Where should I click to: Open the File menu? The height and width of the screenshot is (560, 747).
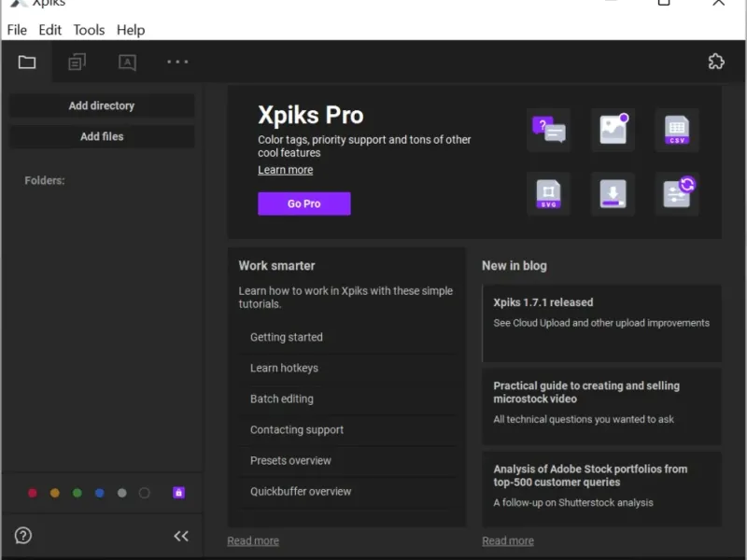pyautogui.click(x=17, y=30)
